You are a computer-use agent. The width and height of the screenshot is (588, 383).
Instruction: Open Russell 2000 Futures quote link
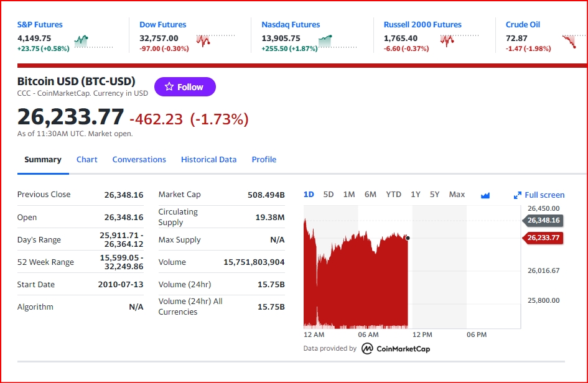tap(422, 25)
